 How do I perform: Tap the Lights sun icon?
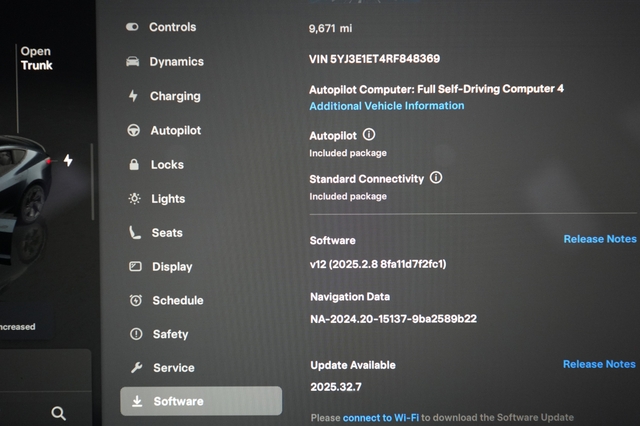click(134, 199)
